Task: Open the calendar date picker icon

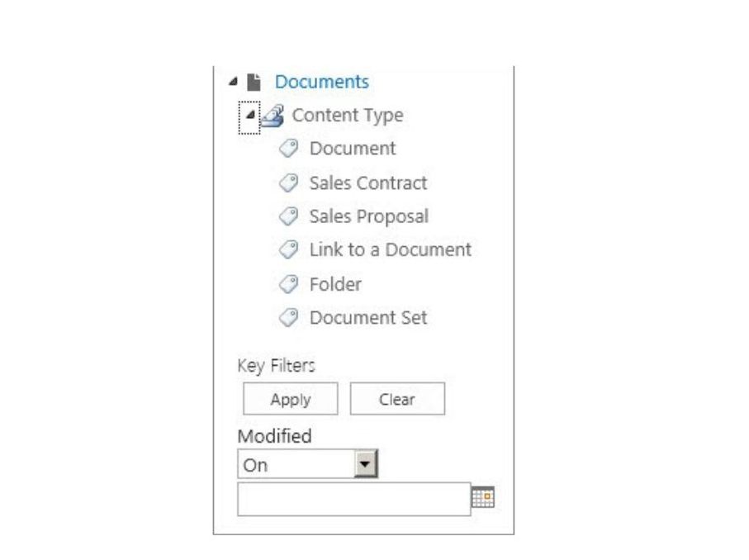Action: click(483, 497)
